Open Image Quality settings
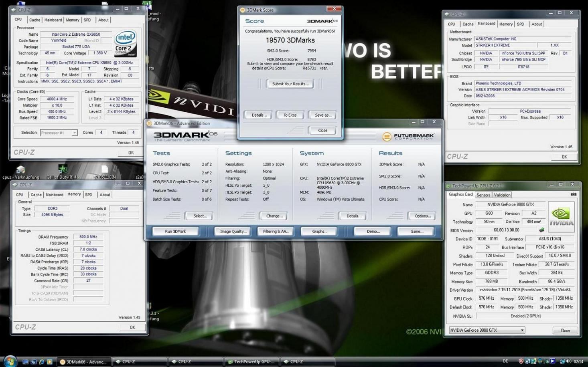The height and width of the screenshot is (367, 588). [233, 231]
